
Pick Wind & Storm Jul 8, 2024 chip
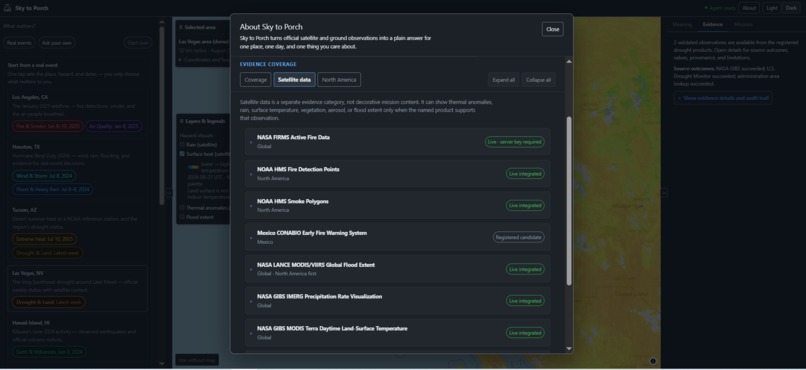[x=44, y=176]
